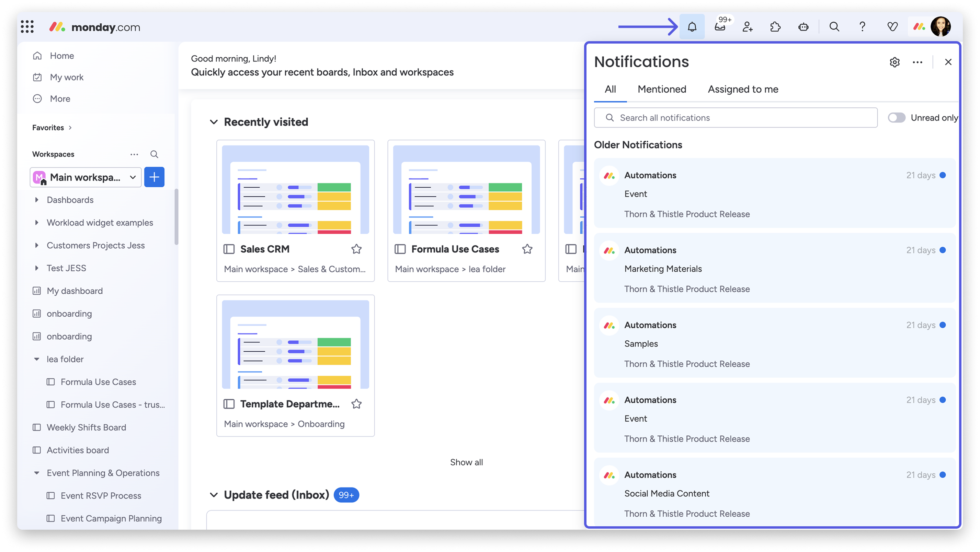Switch to the Mentioned tab

pos(662,89)
